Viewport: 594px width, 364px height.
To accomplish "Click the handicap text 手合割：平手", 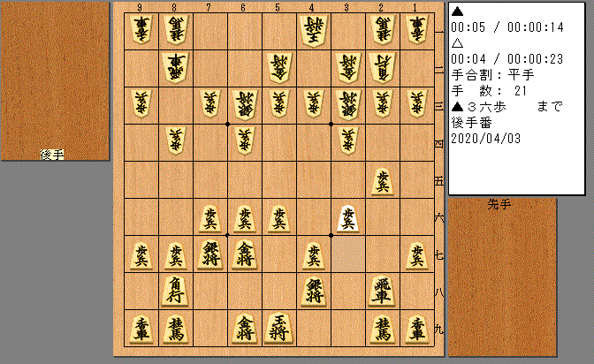I will 492,75.
